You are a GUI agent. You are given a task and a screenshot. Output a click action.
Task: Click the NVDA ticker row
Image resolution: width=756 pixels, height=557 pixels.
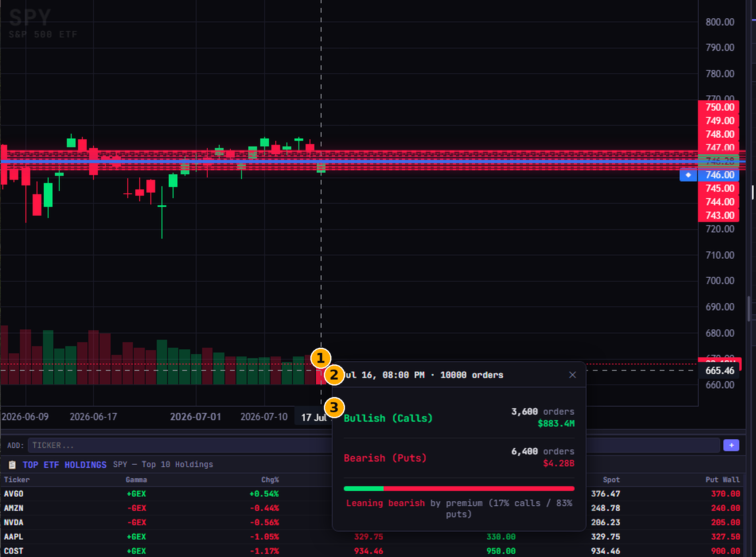pos(372,522)
